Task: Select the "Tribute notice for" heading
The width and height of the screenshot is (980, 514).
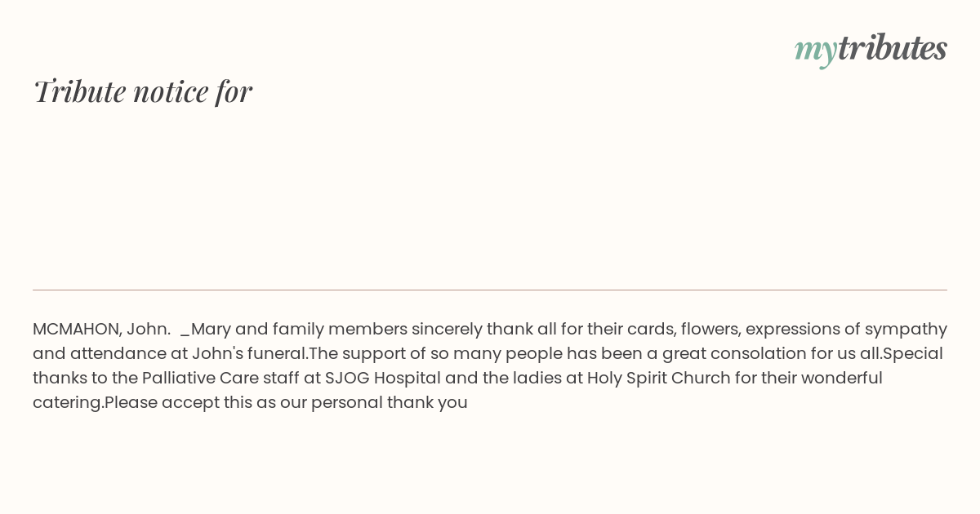Action: coord(142,91)
